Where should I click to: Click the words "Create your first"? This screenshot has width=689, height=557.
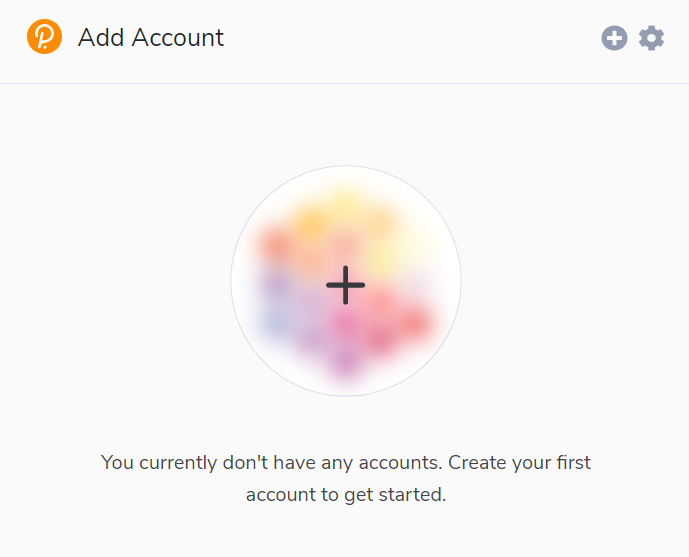pyautogui.click(x=519, y=463)
